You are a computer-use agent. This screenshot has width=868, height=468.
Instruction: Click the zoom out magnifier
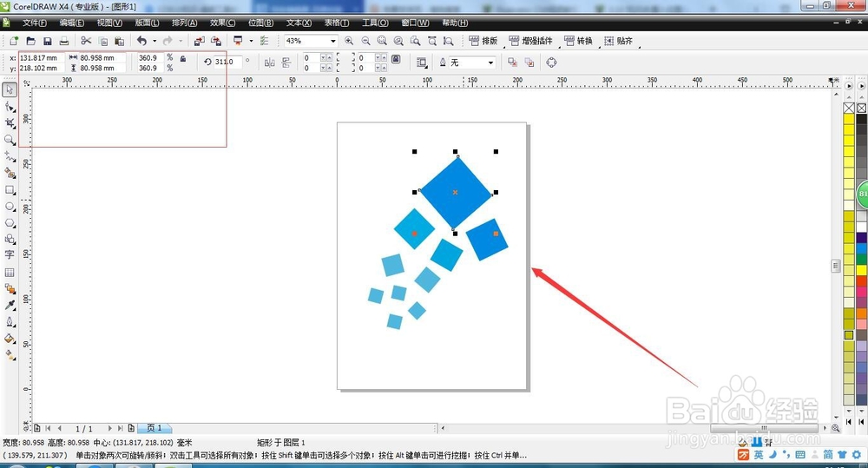(365, 41)
